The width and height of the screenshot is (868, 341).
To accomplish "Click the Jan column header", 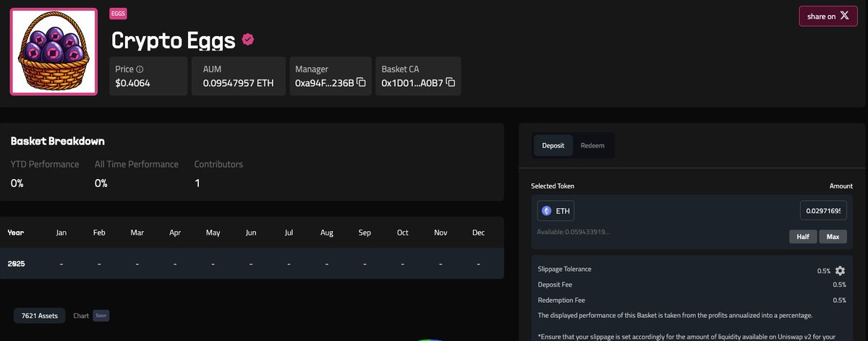I will click(x=61, y=233).
